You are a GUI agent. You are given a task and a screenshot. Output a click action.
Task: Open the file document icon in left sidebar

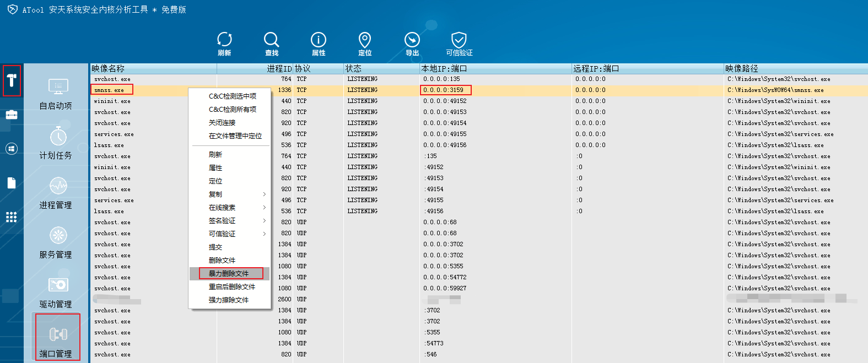pyautogui.click(x=12, y=183)
